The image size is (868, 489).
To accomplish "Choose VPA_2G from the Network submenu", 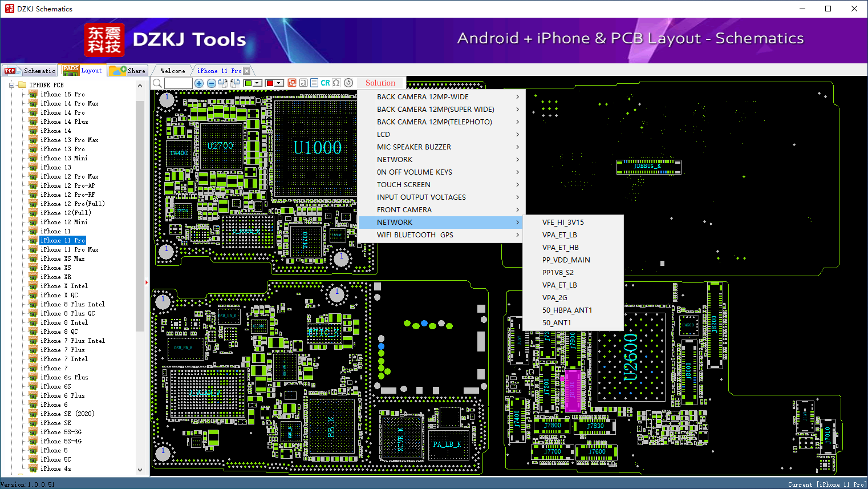I will pyautogui.click(x=573, y=298).
